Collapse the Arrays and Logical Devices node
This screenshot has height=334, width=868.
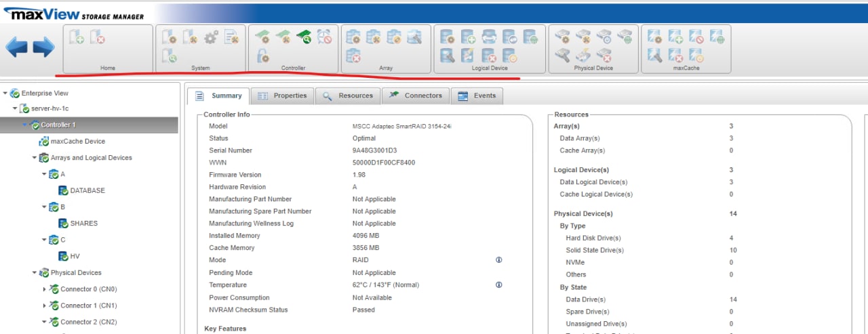click(35, 158)
